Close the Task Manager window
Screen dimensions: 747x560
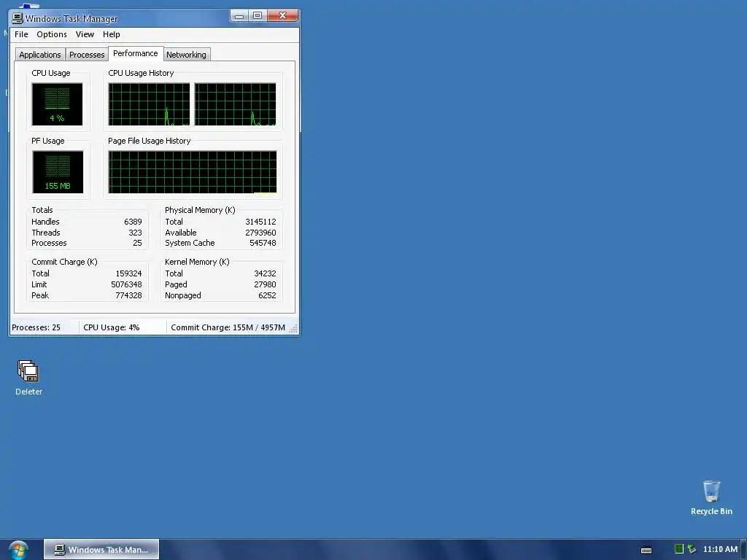tap(282, 16)
